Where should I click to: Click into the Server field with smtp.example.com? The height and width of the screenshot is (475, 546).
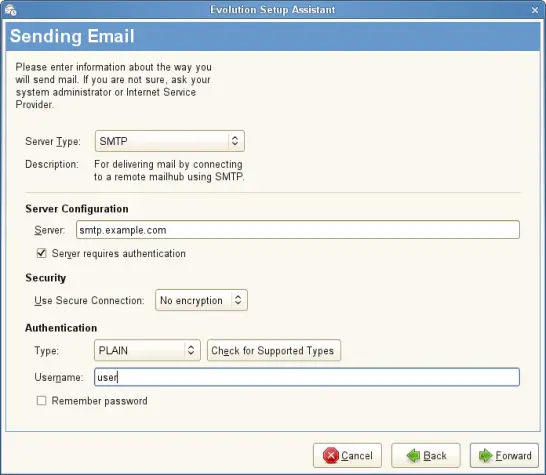click(298, 230)
